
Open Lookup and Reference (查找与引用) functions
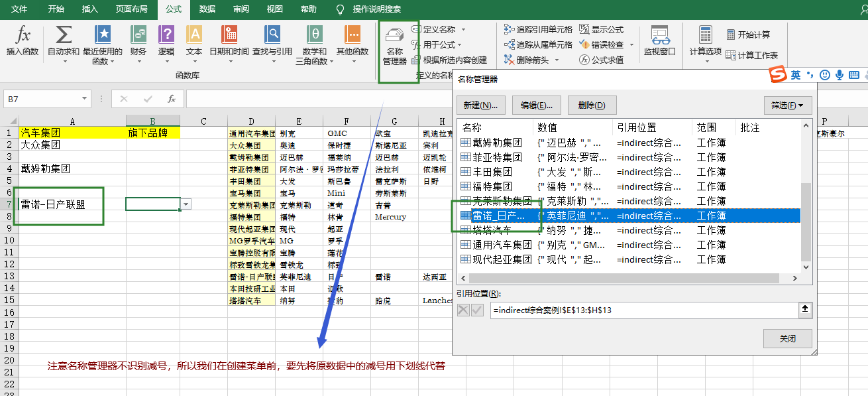point(272,35)
